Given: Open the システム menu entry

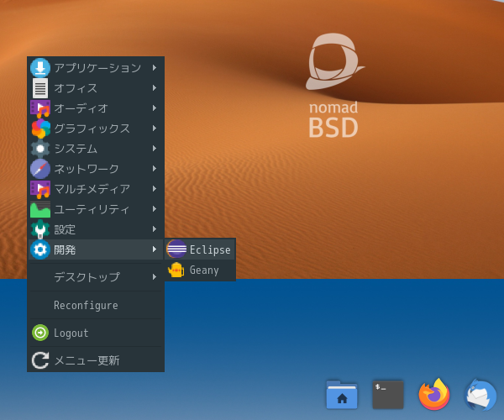Looking at the screenshot, I should (x=96, y=149).
